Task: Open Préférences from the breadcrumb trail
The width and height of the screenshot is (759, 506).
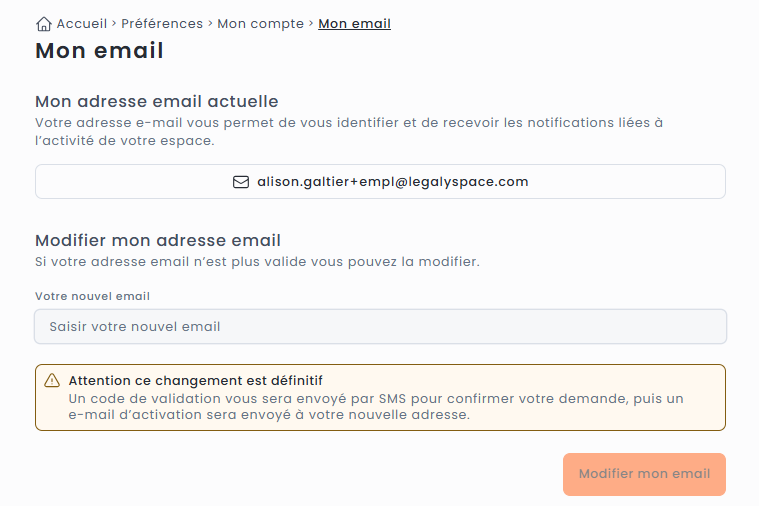Action: click(162, 24)
